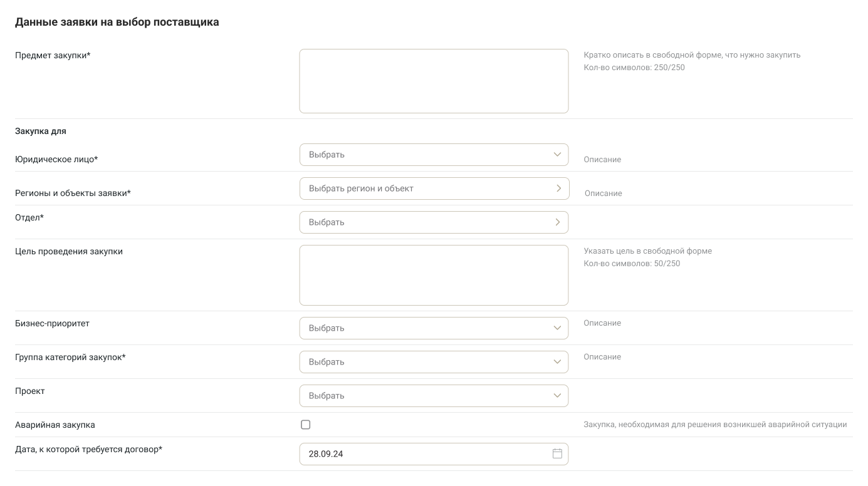Click Описание hint beside Бизнес-приоритет
The image size is (868, 486).
pos(602,323)
